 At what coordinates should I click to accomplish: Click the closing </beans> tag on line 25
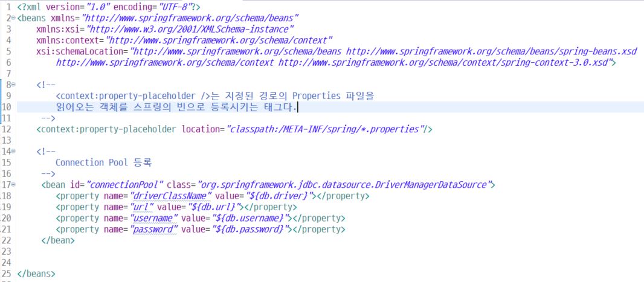(x=36, y=274)
